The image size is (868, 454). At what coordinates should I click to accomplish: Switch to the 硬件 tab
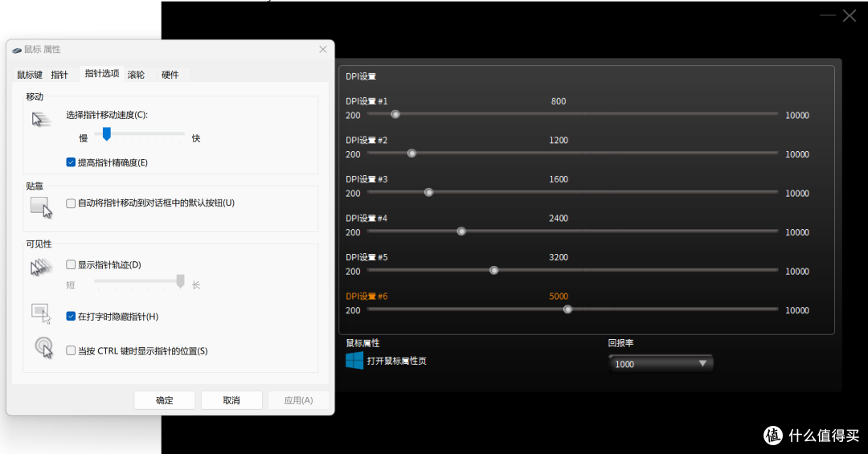(170, 75)
